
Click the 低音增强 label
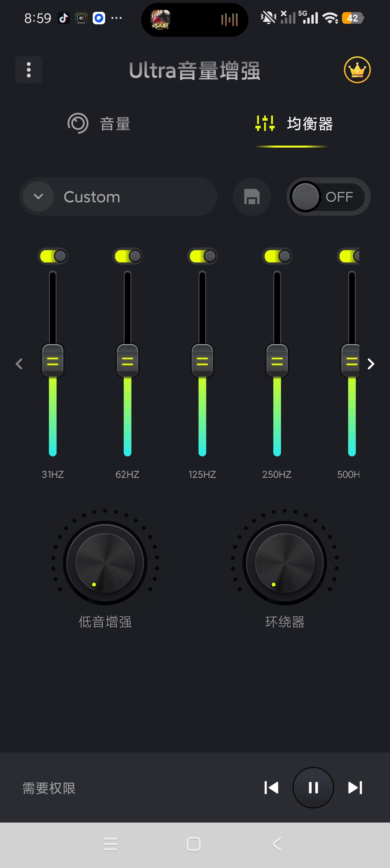tap(105, 621)
